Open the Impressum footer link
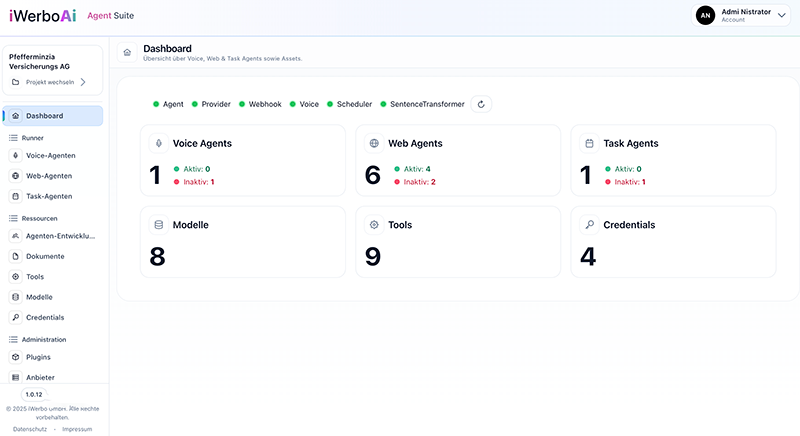Image resolution: width=800 pixels, height=436 pixels. (77, 429)
